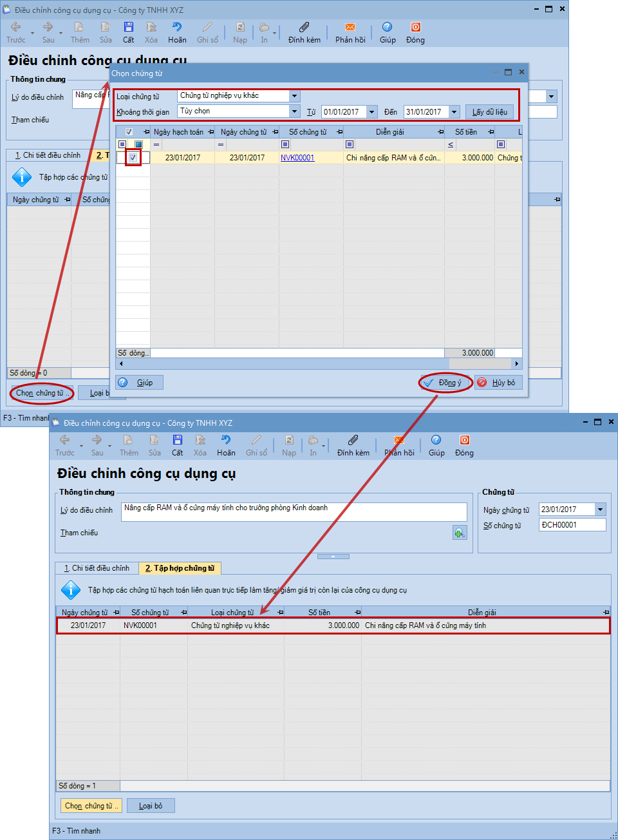Click the green plus icon beside Tham chiếu
This screenshot has height=840, width=618.
pos(459,533)
